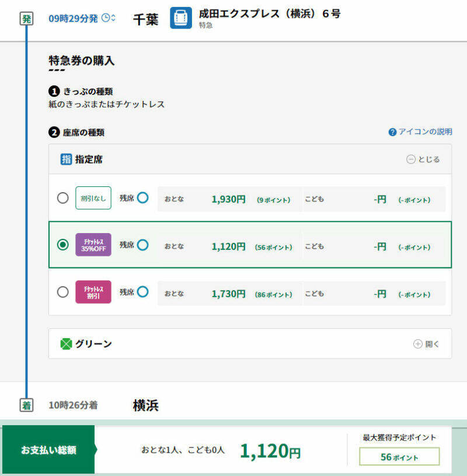Click the 発 departure marker icon
467x476 pixels.
[26, 18]
